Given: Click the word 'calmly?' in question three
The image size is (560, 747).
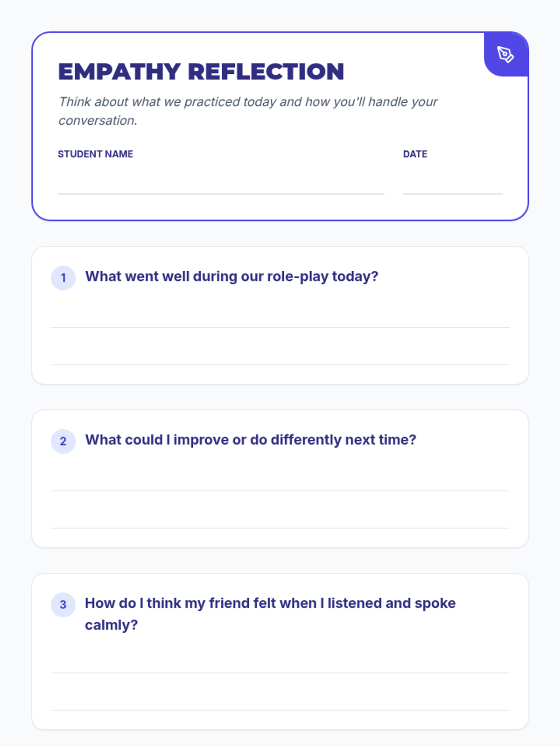Looking at the screenshot, I should pyautogui.click(x=111, y=625).
